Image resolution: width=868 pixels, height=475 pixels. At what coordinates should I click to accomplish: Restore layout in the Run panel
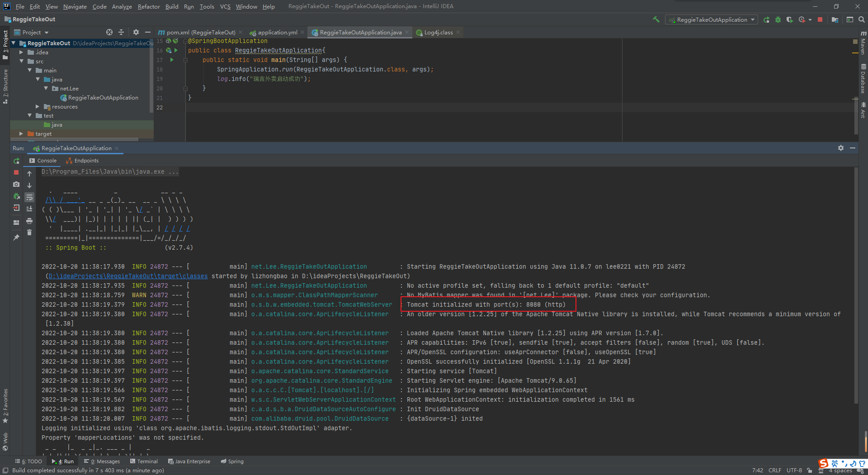click(x=16, y=223)
